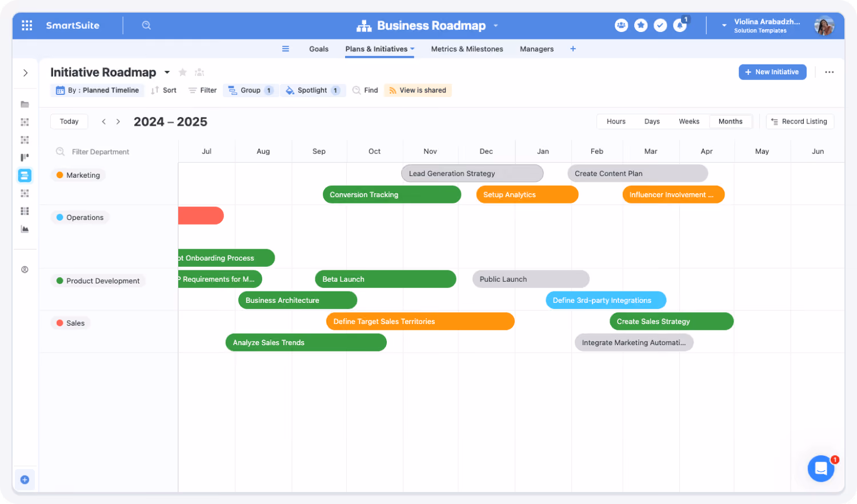The width and height of the screenshot is (857, 504).
Task: Open the Initiative Roadmap view dropdown arrow
Action: pos(167,72)
